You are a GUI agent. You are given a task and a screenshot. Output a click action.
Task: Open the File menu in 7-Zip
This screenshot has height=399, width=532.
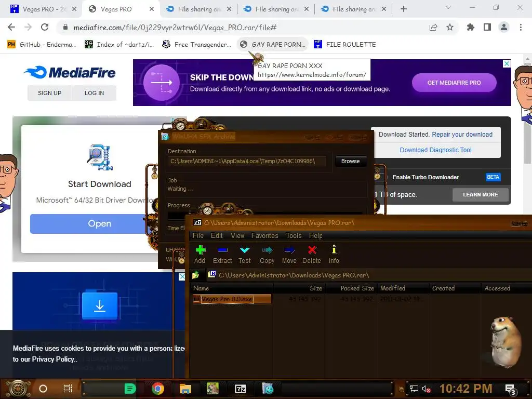point(198,235)
